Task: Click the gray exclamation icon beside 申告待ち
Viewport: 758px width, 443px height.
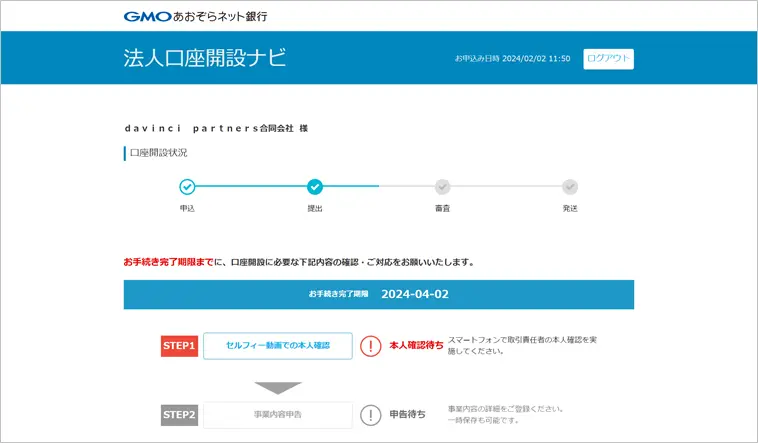Action: pos(371,415)
